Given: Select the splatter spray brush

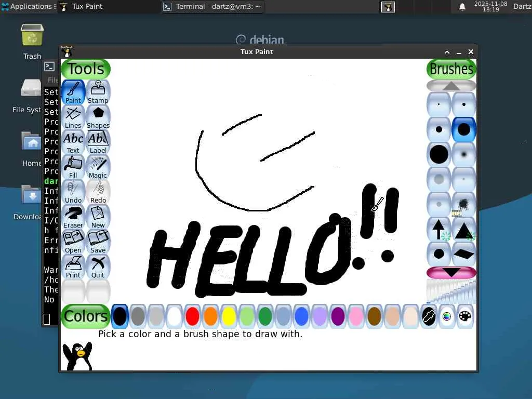Looking at the screenshot, I should pos(464,204).
